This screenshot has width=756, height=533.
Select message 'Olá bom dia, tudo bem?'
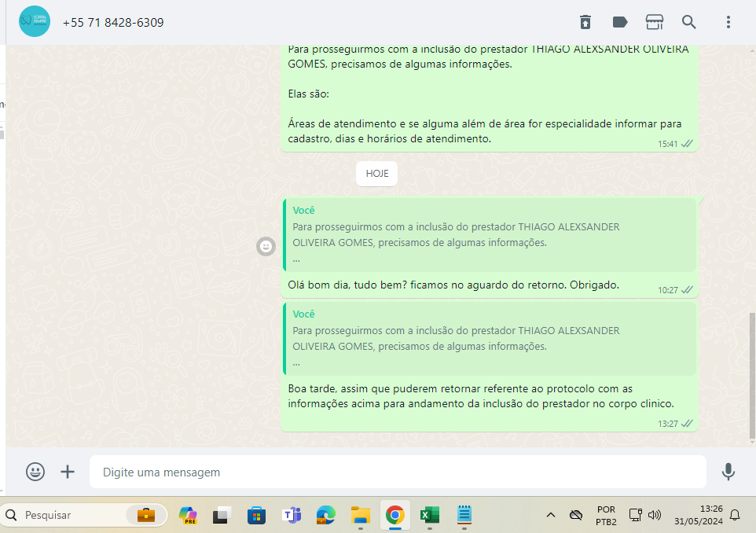click(x=453, y=285)
